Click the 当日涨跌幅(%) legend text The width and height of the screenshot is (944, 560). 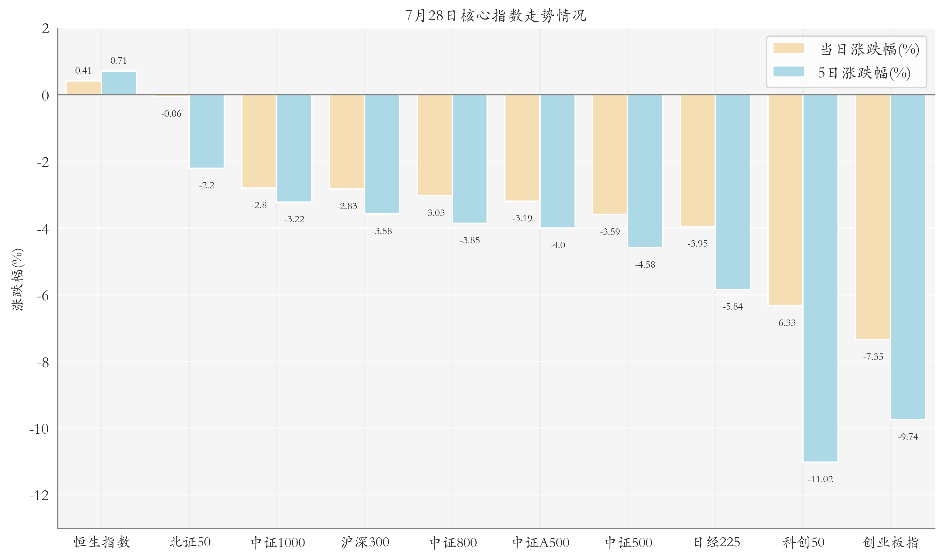point(870,49)
